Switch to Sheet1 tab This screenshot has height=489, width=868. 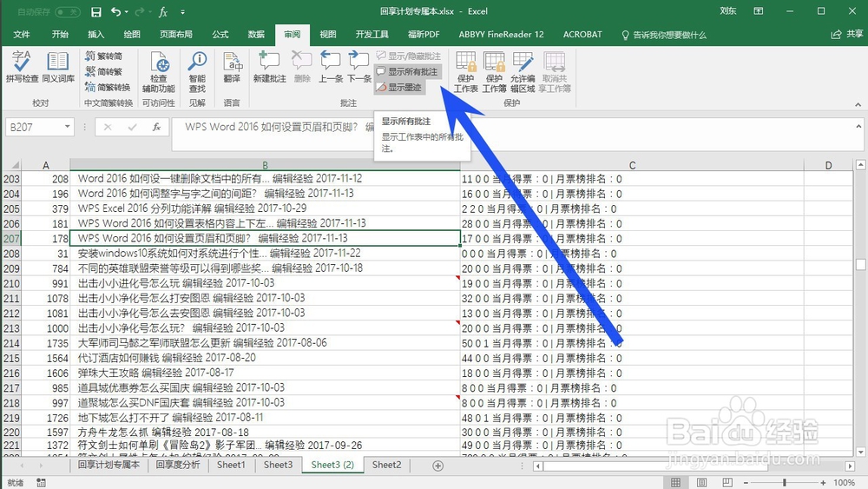click(x=231, y=465)
